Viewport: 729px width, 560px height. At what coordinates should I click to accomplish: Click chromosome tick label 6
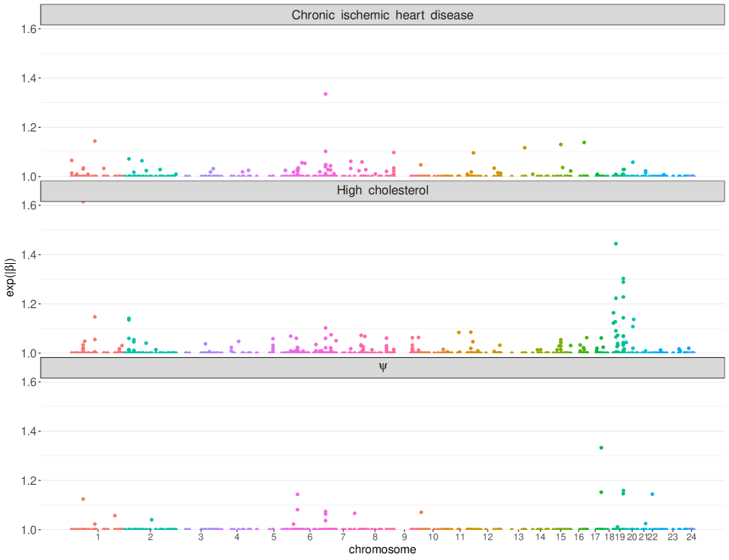(310, 537)
